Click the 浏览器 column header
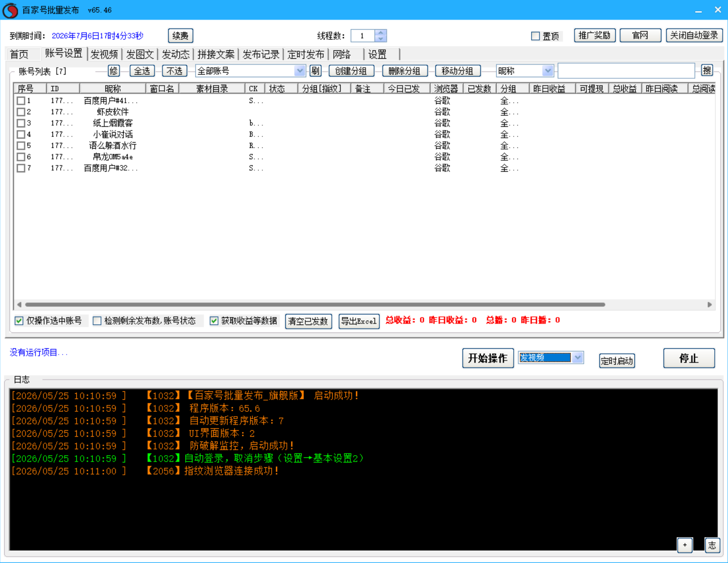Screen dimensions: 728x563 tap(447, 89)
